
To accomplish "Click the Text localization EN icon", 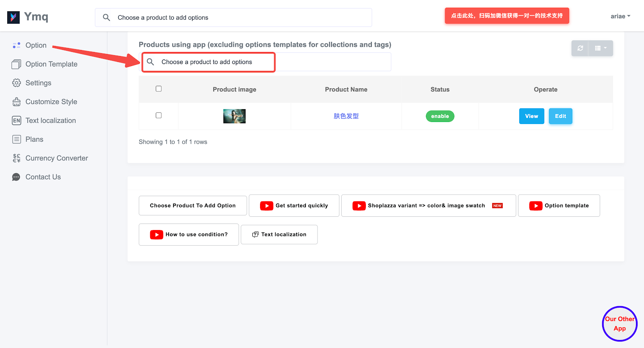I will [x=17, y=120].
